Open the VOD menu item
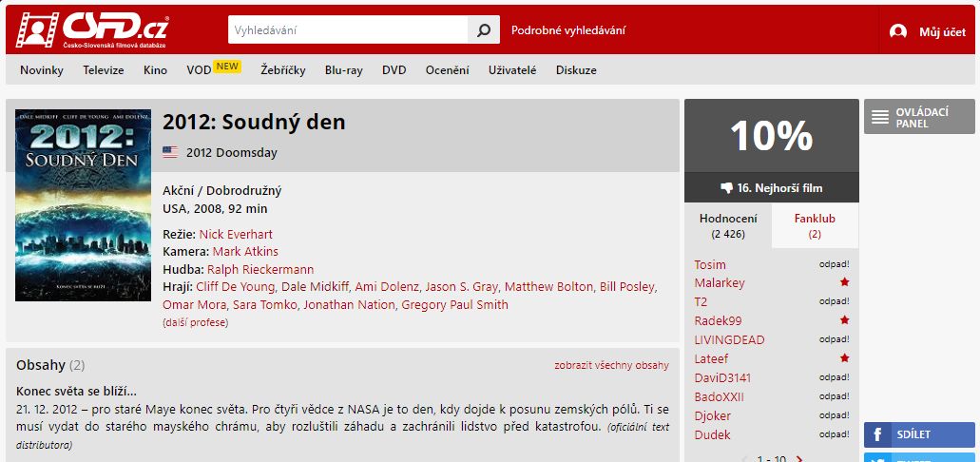980x462 pixels. [199, 70]
